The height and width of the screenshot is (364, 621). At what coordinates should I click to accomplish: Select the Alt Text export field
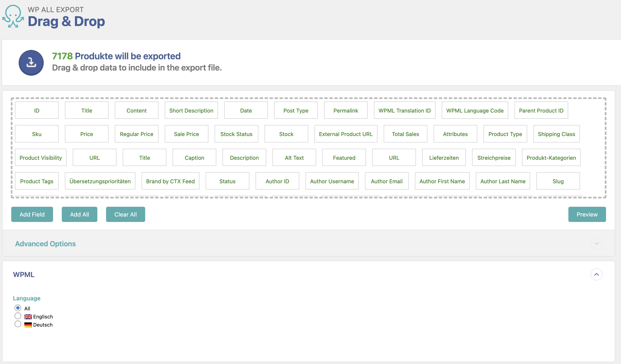pos(294,157)
